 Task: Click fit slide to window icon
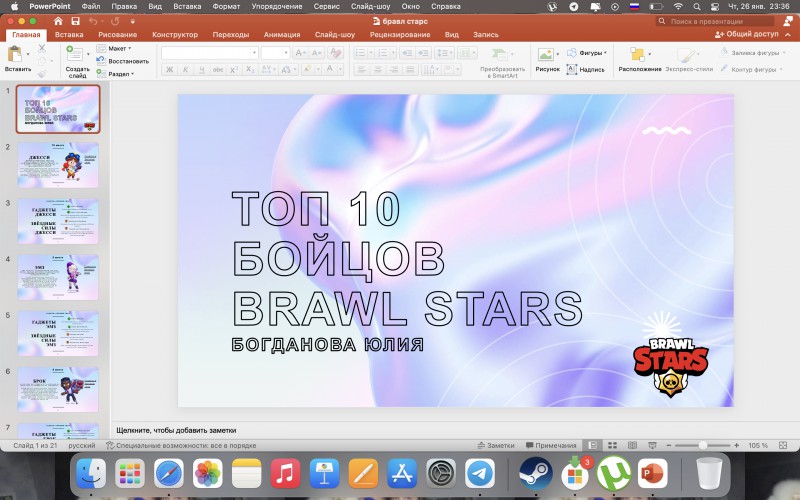click(x=783, y=445)
